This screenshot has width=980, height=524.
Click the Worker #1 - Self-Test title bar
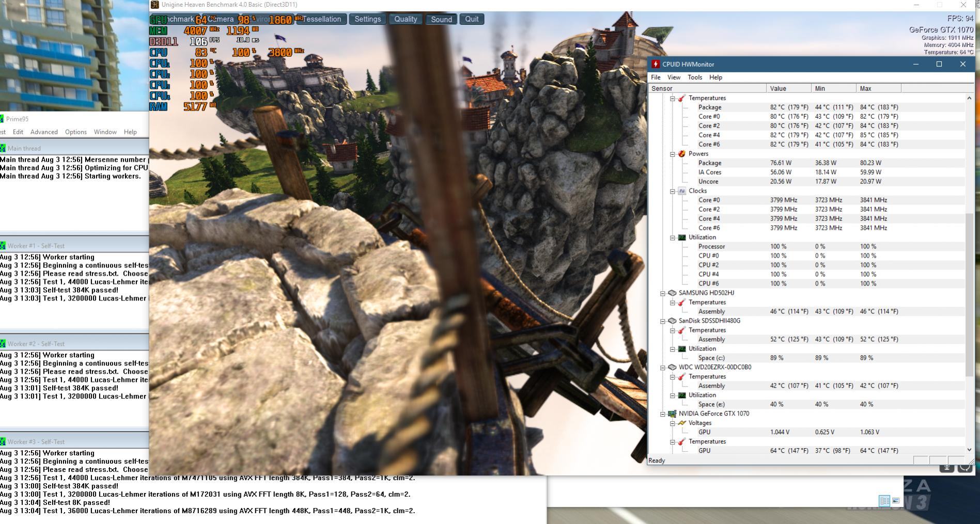coord(74,246)
